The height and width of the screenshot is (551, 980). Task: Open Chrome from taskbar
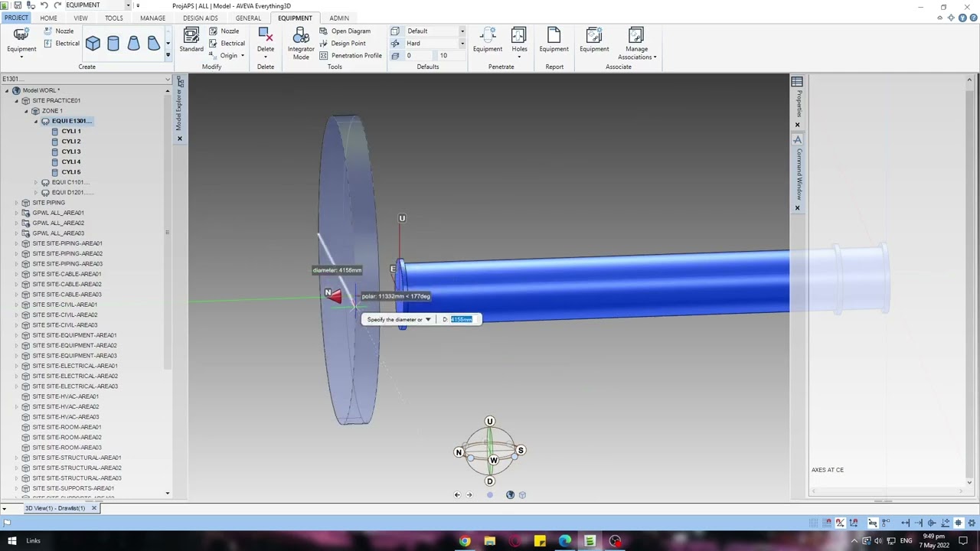465,541
